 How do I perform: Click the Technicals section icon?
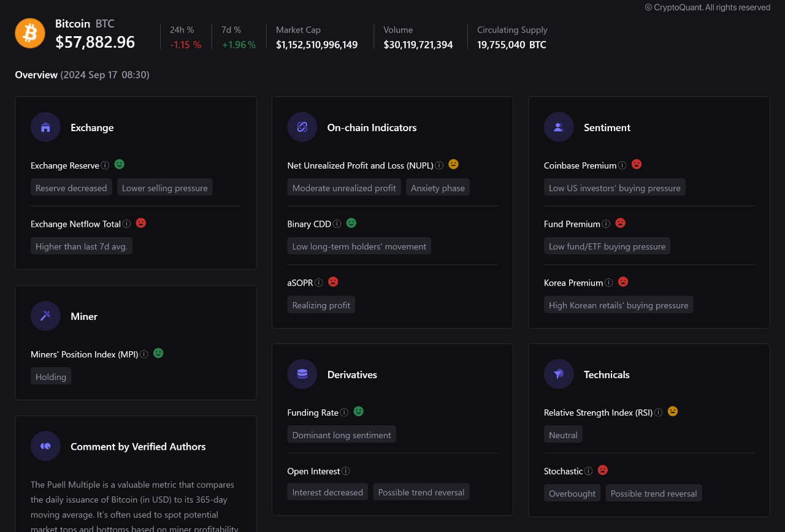click(x=559, y=374)
